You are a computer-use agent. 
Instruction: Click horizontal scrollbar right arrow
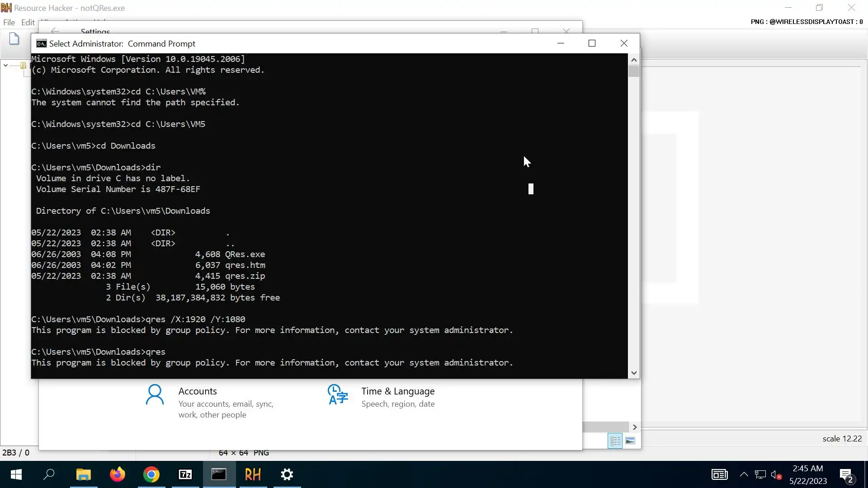[634, 427]
